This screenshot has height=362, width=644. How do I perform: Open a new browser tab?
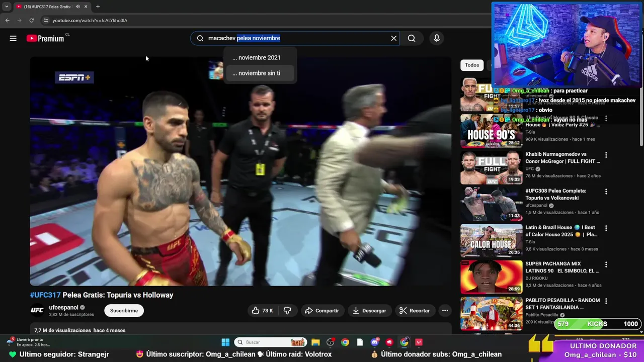98,7
